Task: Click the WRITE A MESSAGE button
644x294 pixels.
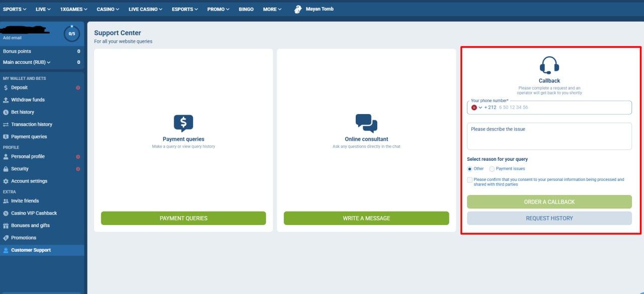Action: (366, 218)
